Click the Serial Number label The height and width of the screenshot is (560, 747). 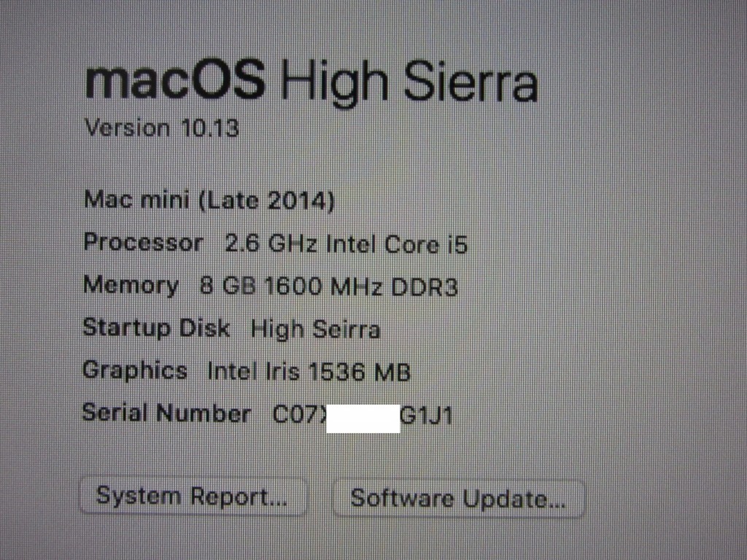tap(166, 413)
